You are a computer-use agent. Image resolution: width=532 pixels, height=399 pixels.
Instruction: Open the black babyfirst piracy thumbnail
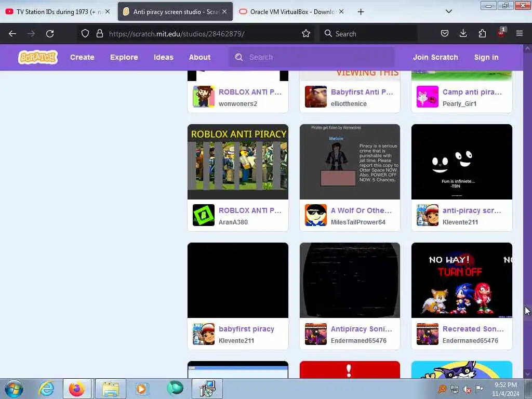click(238, 280)
